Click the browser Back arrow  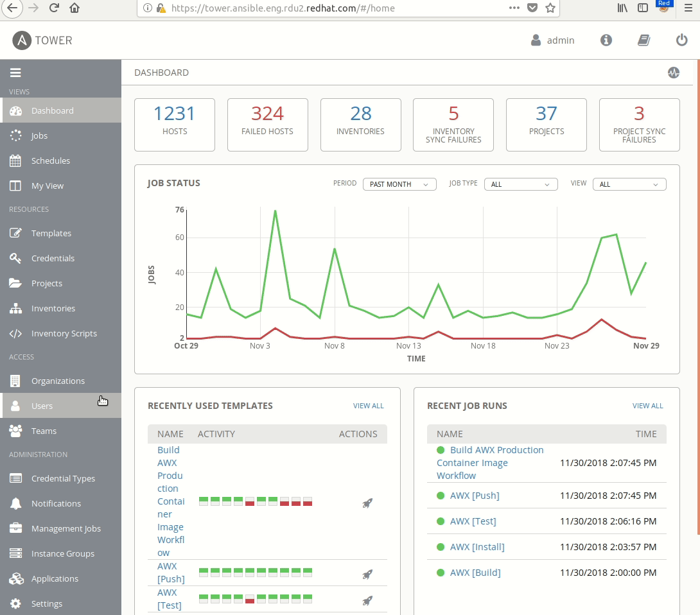point(12,8)
